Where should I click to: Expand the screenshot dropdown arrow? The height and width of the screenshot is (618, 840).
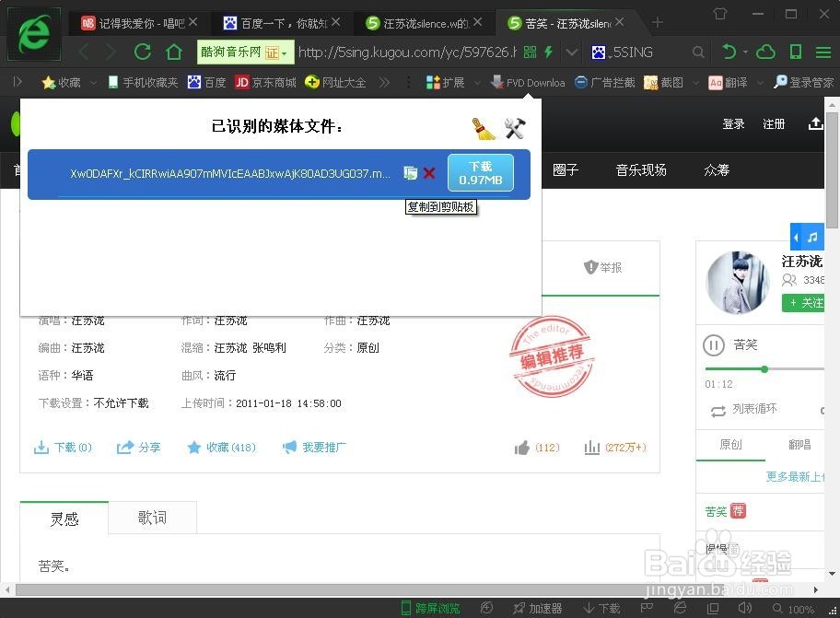click(696, 83)
